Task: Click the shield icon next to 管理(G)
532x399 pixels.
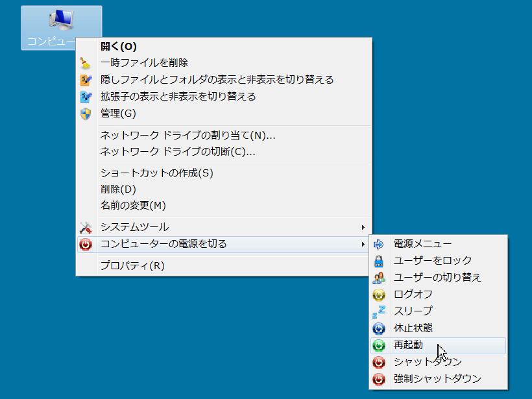Action: pyautogui.click(x=86, y=114)
